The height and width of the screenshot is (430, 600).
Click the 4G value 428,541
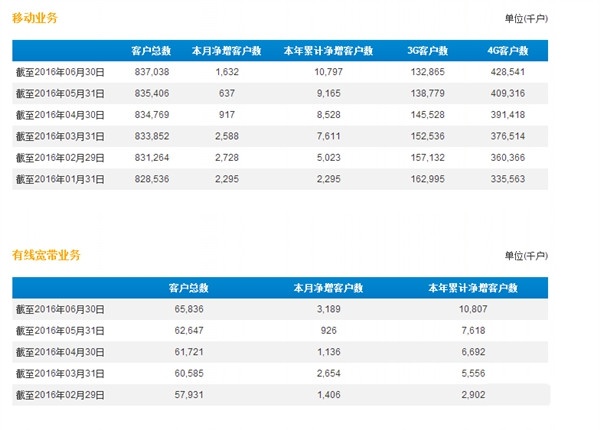click(508, 72)
